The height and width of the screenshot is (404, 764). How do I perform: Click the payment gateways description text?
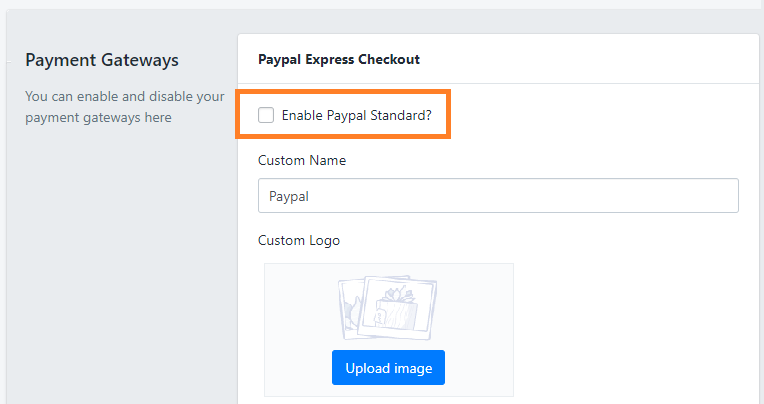tap(124, 108)
